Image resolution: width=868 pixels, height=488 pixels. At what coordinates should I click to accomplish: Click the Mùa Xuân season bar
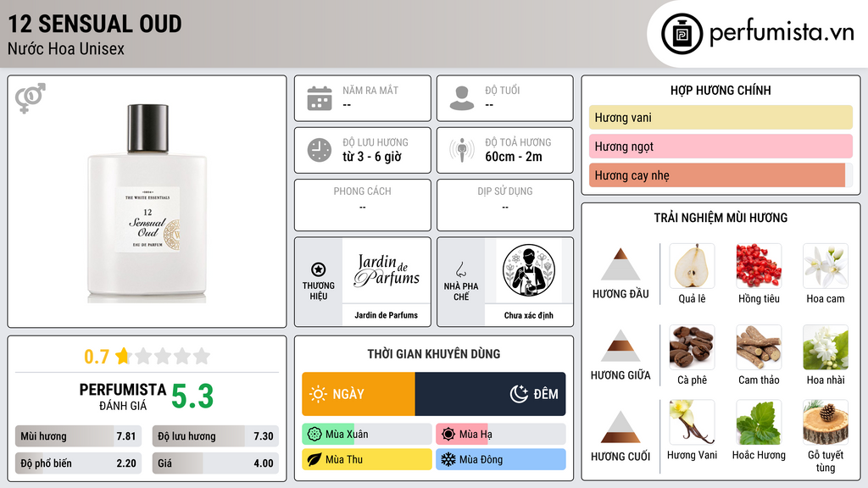367,435
